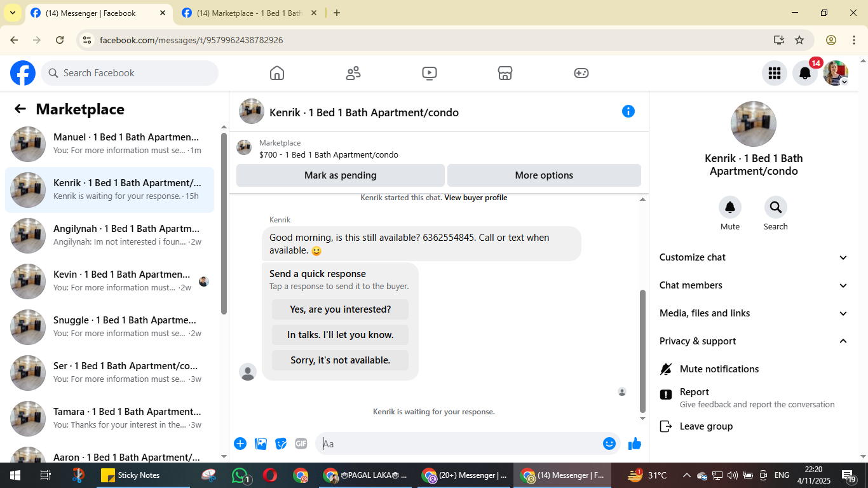
Task: Choose a sticker from the composer
Action: pos(281,444)
